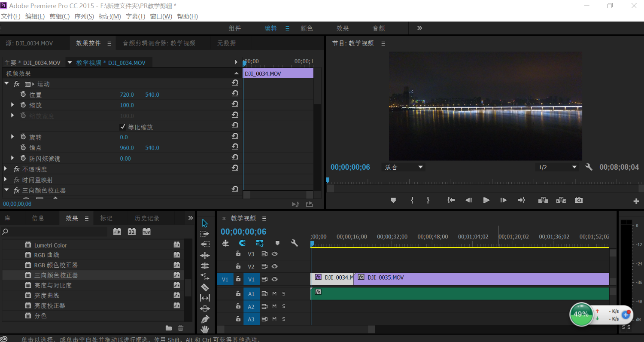The width and height of the screenshot is (644, 342).
Task: Switch to the 音频剪辑混合器 tab
Action: [x=159, y=43]
